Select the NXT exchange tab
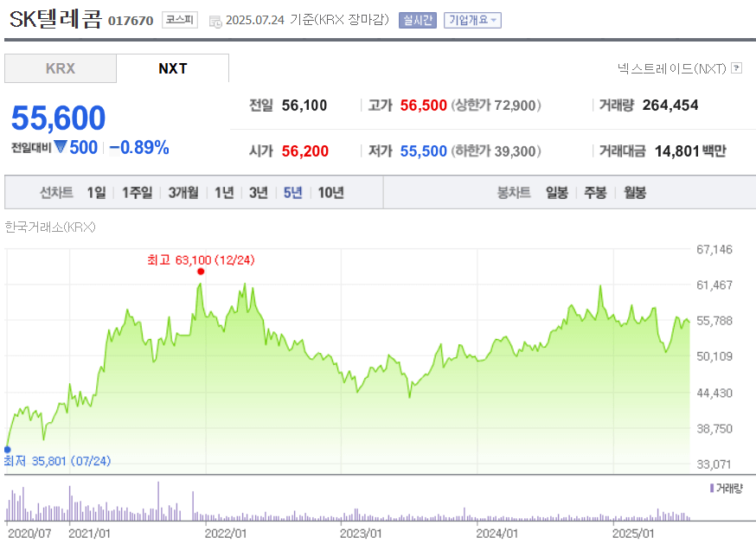This screenshot has height=544, width=756. point(172,68)
